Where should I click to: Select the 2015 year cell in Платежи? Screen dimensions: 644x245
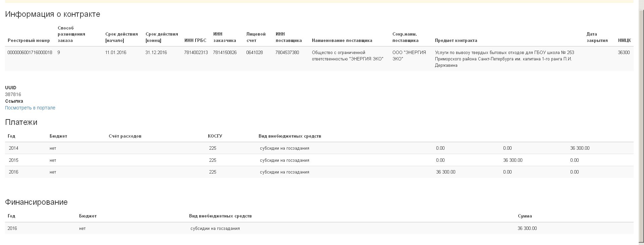(x=13, y=160)
